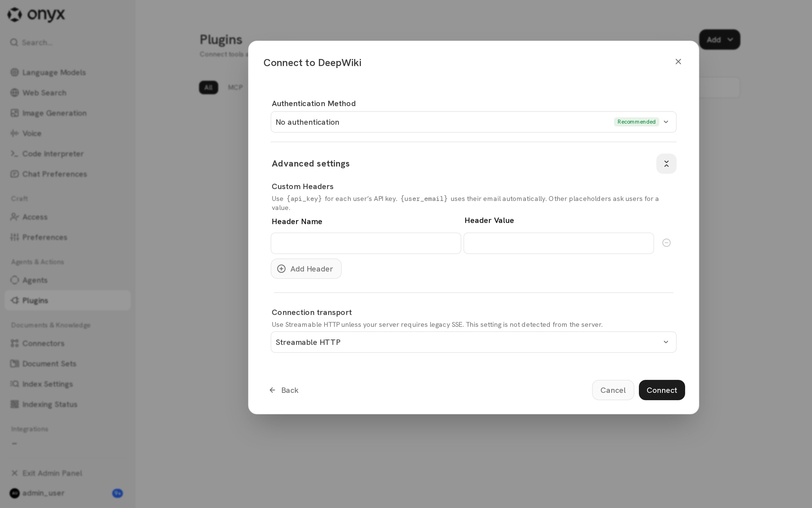812x508 pixels.
Task: Close the Connect to DeepWiki dialog
Action: [678, 62]
